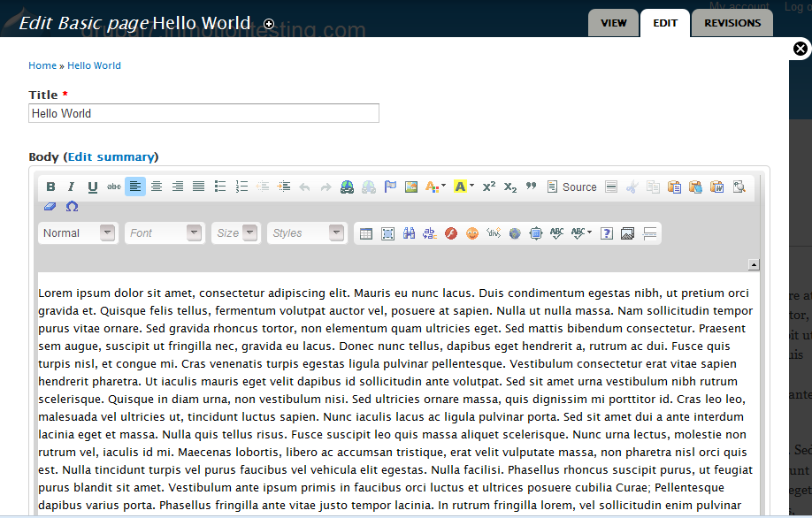Follow the Home breadcrumb link
Screen dimensions: 812x518
click(42, 65)
